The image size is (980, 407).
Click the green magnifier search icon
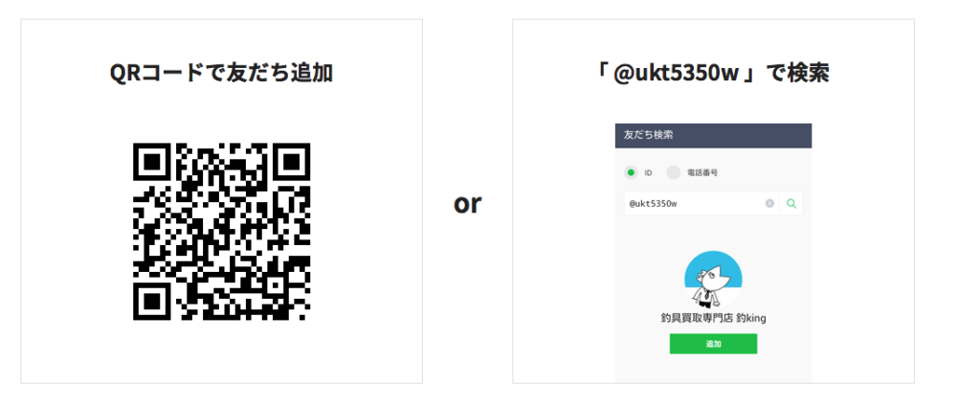coord(791,203)
